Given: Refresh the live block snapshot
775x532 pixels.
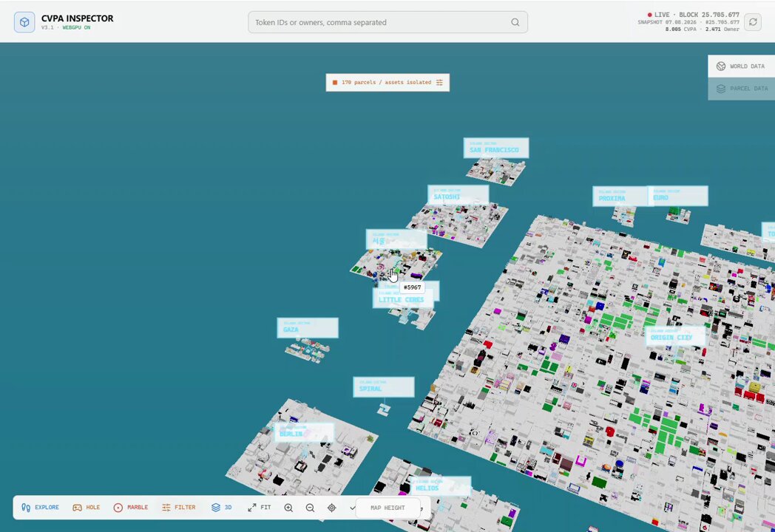Looking at the screenshot, I should pos(753,21).
